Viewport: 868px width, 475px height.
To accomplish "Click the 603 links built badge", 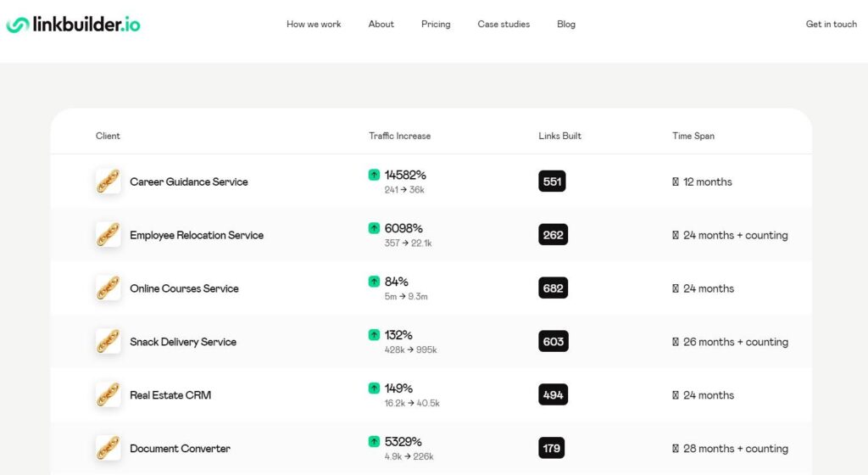I will (553, 342).
